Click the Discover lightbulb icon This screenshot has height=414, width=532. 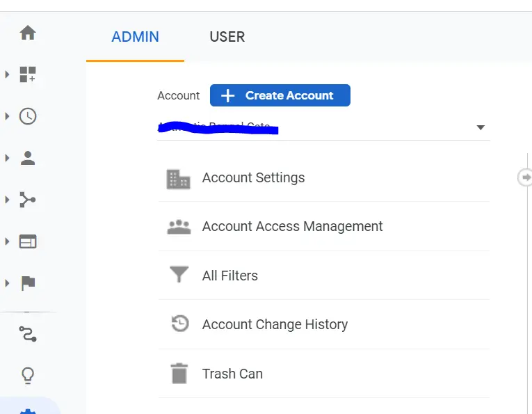pos(28,376)
